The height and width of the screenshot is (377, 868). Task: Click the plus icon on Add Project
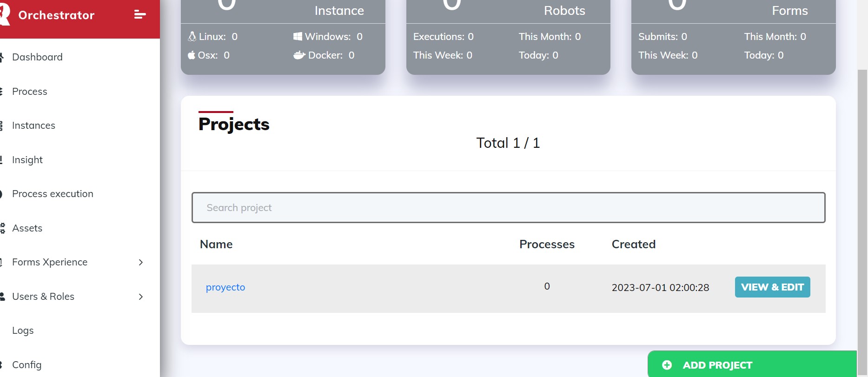click(x=667, y=365)
